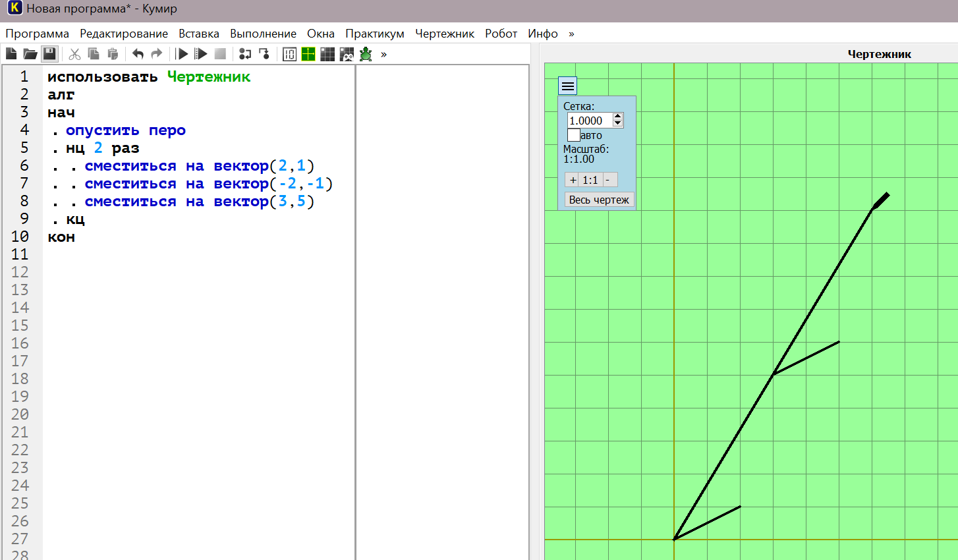Click 'Чертежник' green word in line 1
This screenshot has width=958, height=560.
point(209,77)
